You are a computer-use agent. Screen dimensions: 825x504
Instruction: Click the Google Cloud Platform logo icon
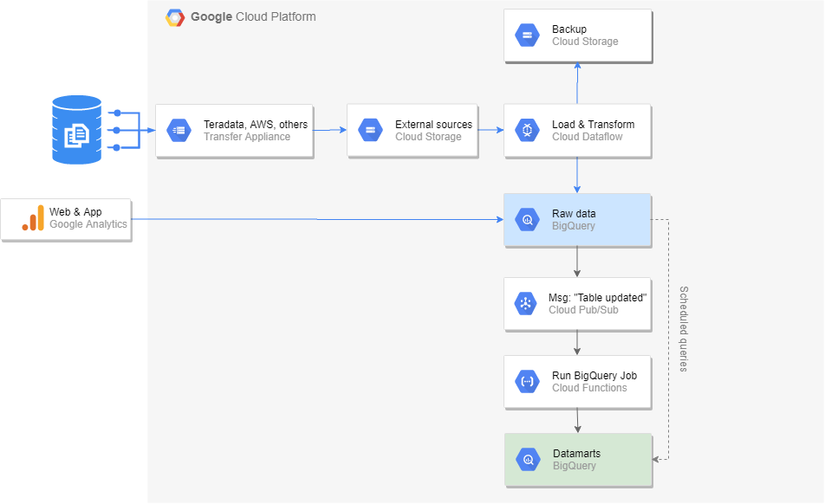click(175, 17)
